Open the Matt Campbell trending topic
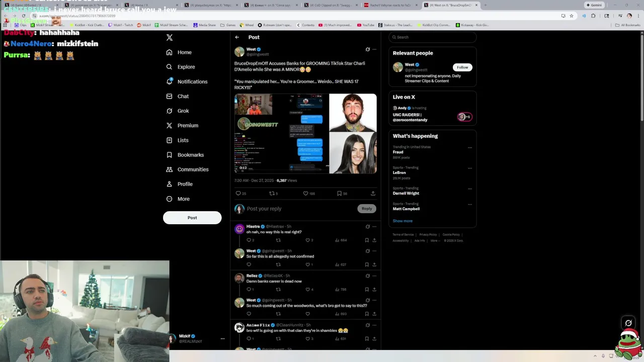 (406, 209)
